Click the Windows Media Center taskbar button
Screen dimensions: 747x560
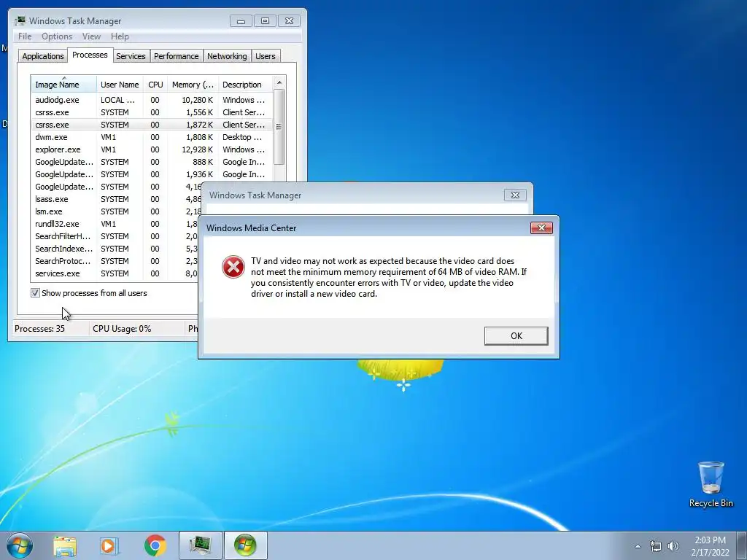[x=245, y=545]
